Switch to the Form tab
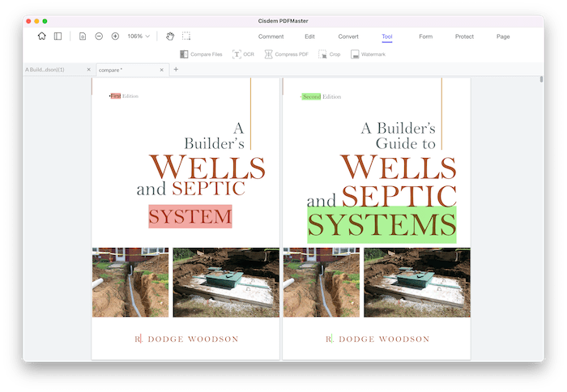 [425, 36]
